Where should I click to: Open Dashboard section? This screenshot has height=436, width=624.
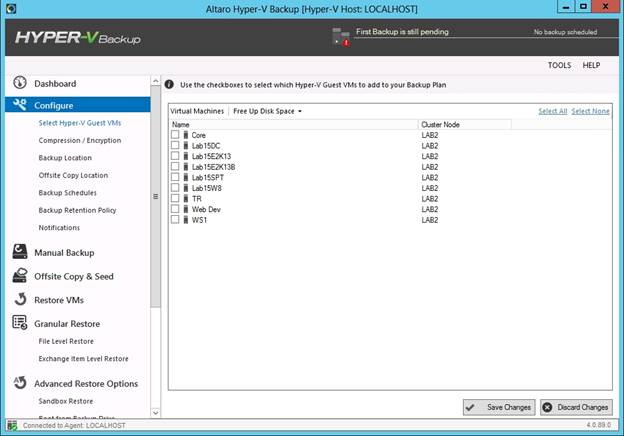(55, 84)
